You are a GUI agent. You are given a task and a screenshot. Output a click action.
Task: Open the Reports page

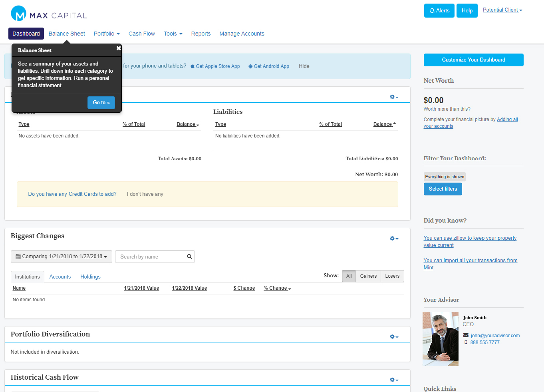(201, 34)
